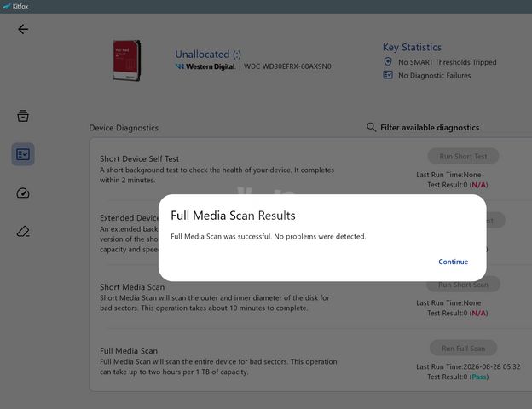
Task: Click the WDC WD30EFRX-68AX9N0 model text
Action: pyautogui.click(x=287, y=66)
